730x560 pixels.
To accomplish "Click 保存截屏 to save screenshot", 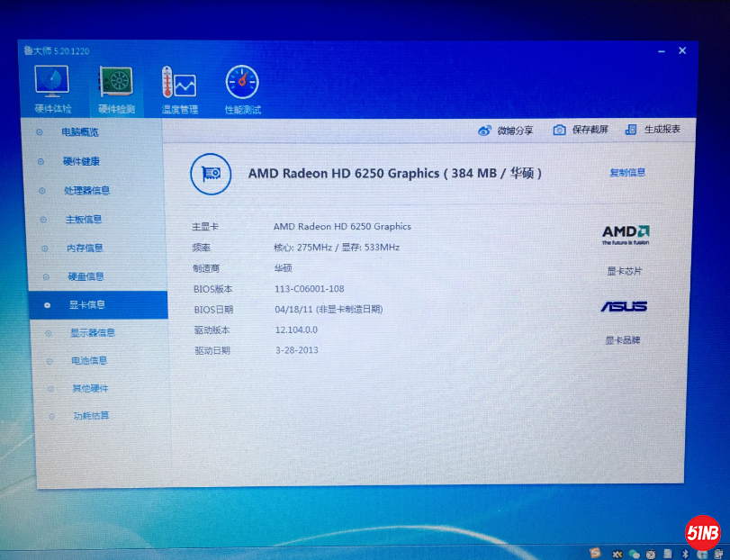I will 581,131.
